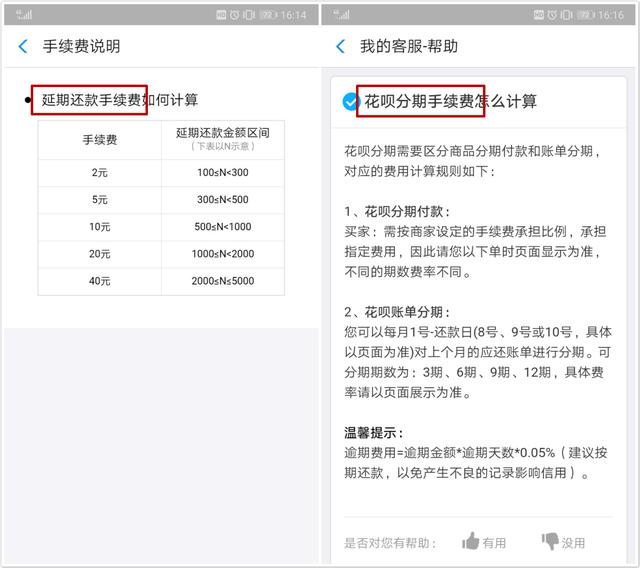This screenshot has width=640, height=568.
Task: Tap battery indicator in right status bar
Action: click(586, 15)
